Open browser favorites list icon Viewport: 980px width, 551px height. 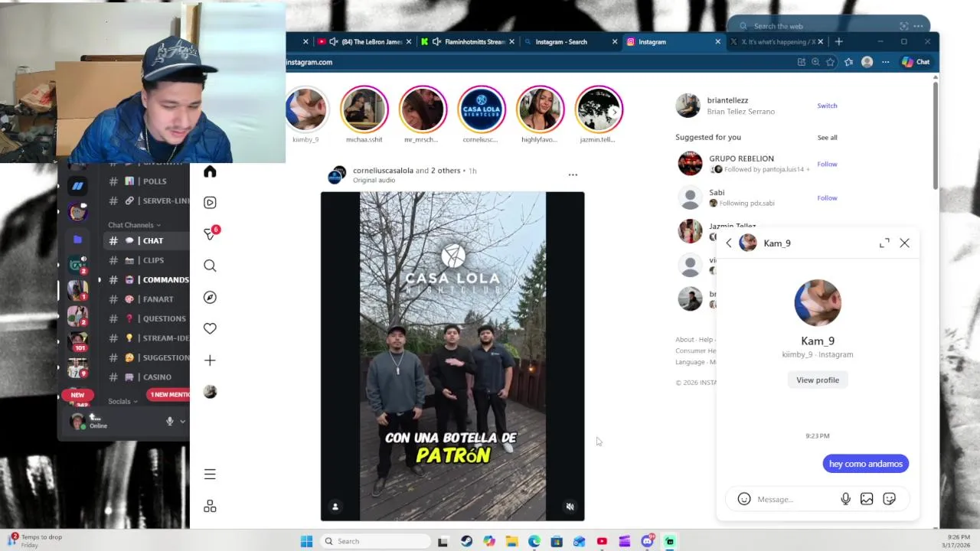[x=848, y=62]
